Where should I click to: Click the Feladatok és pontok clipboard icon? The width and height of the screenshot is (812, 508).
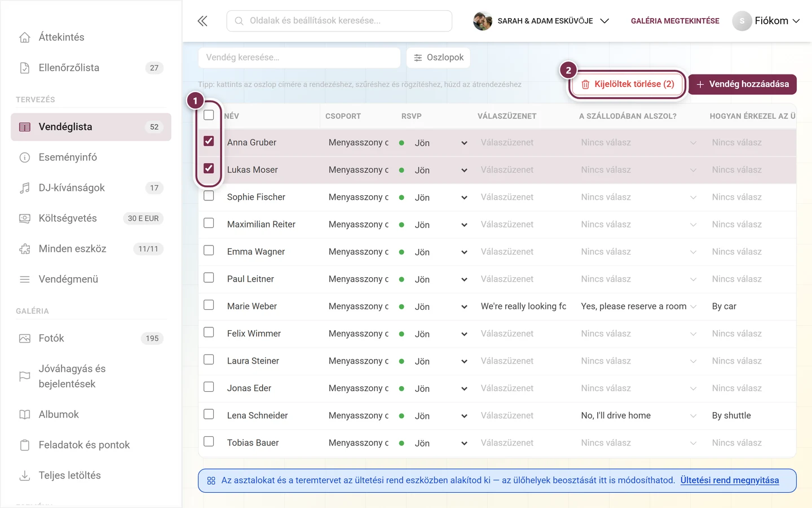25,445
